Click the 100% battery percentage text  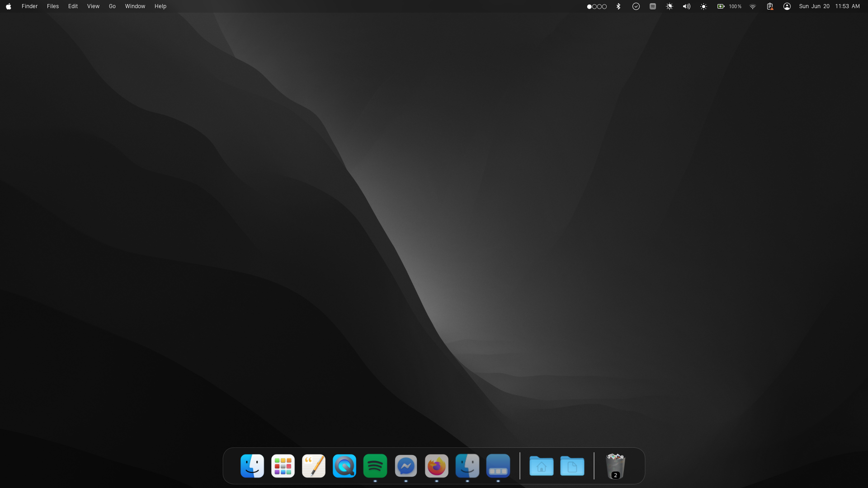[x=735, y=6]
